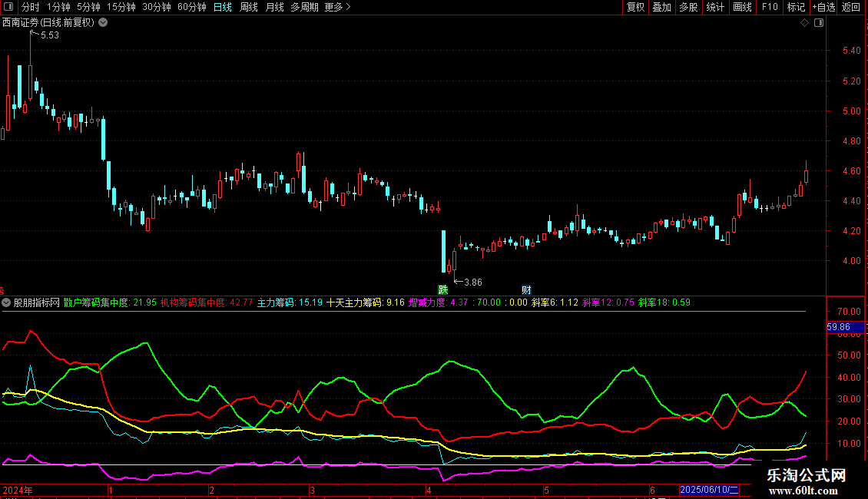Click 增减力度: 4.37 value
868x499 pixels.
click(x=439, y=302)
